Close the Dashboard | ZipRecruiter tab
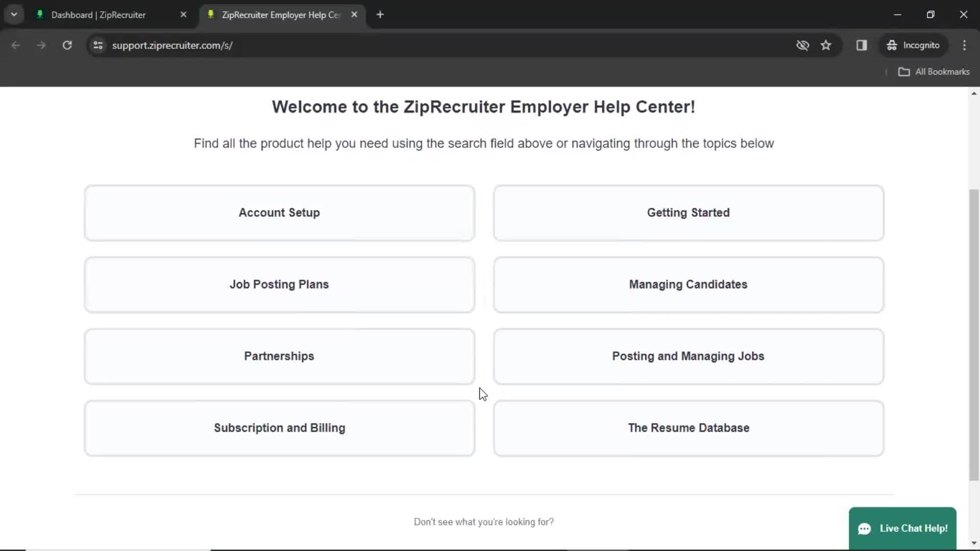This screenshot has height=551, width=980. click(x=183, y=15)
